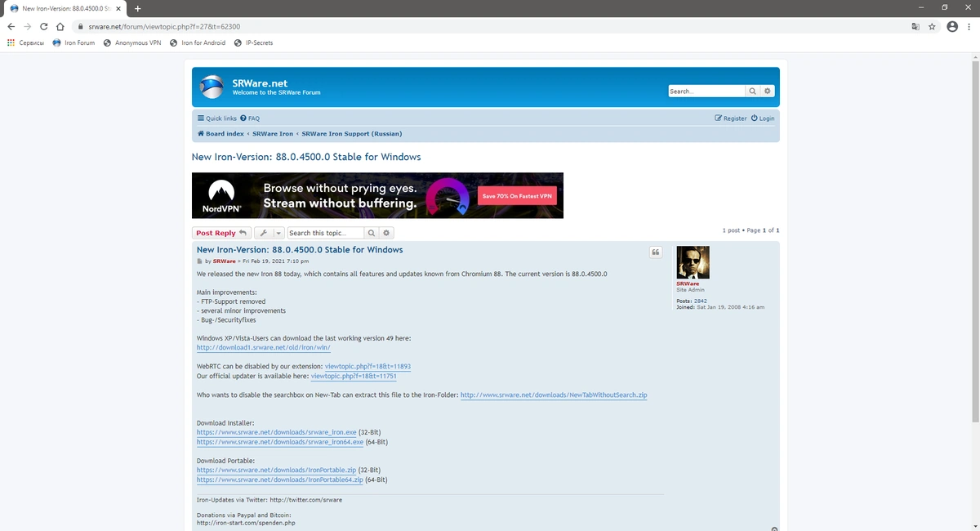This screenshot has width=980, height=531.
Task: Download IronPortable.zip 32-Bit link
Action: coord(276,471)
